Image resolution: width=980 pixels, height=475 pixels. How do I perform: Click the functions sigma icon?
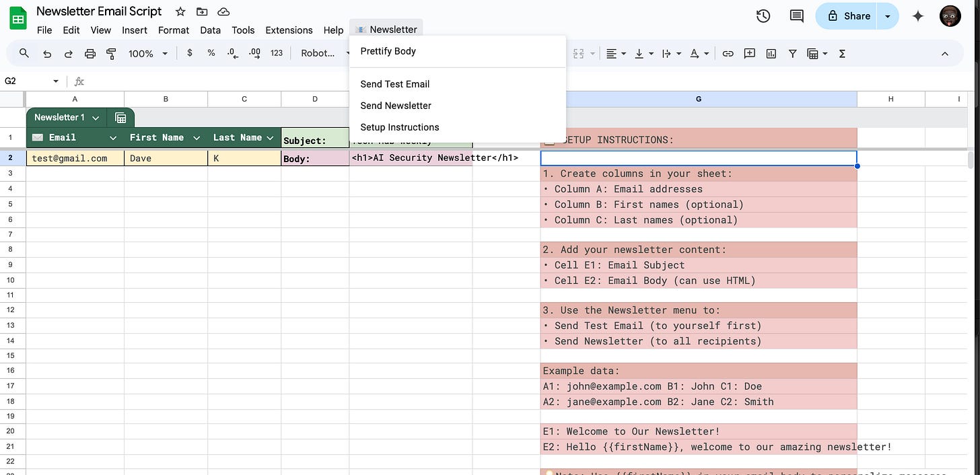tap(842, 53)
